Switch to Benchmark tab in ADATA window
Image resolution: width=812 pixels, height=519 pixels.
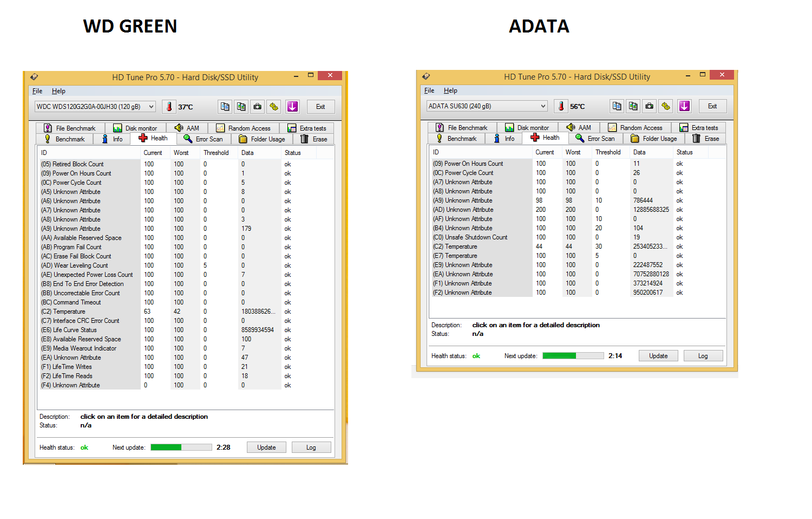[x=456, y=139]
